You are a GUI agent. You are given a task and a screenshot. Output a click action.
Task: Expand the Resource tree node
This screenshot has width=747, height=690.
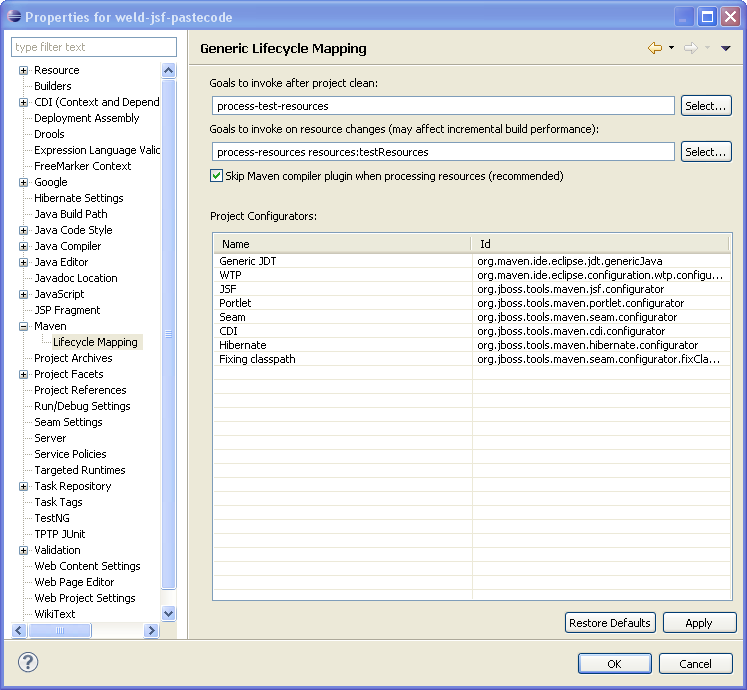(24, 70)
